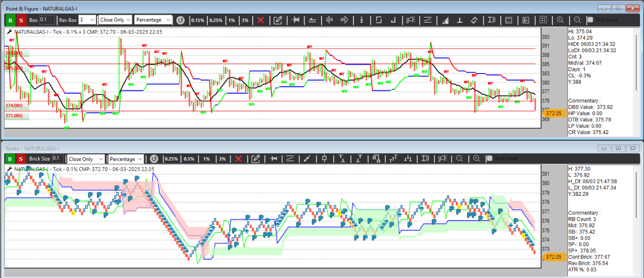This screenshot has width=644, height=278.
Task: Click the fit-to-screen arrows icon
Action: (543, 20)
